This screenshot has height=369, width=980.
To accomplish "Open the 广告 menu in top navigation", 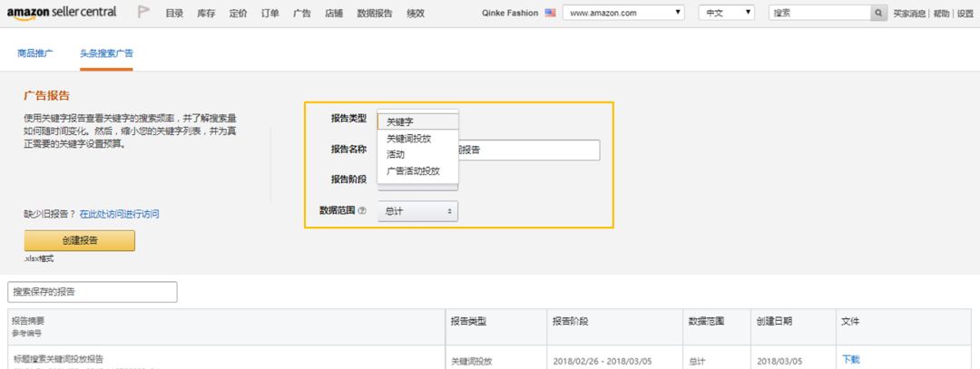I will 302,14.
